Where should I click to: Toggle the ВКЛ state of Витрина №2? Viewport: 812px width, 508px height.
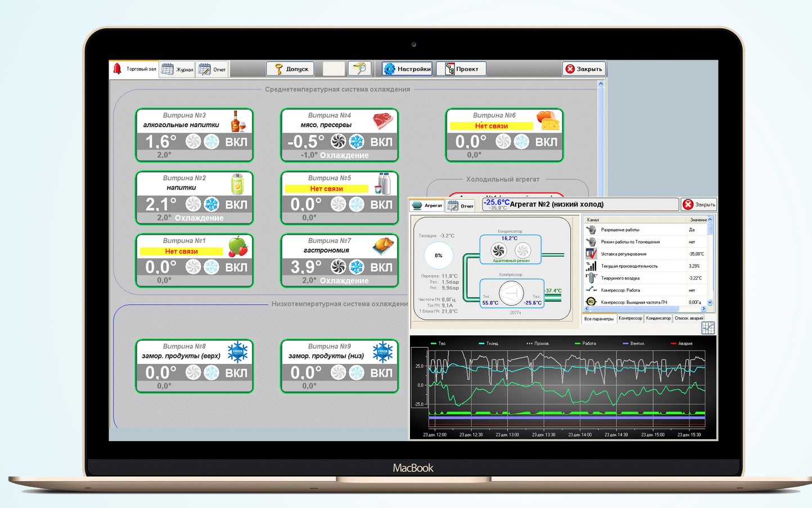236,204
